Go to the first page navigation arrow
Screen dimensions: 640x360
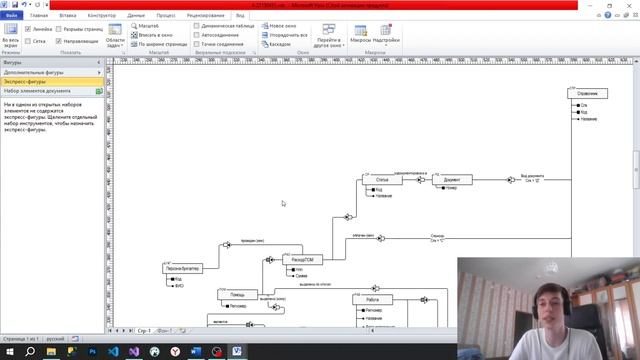(x=110, y=331)
